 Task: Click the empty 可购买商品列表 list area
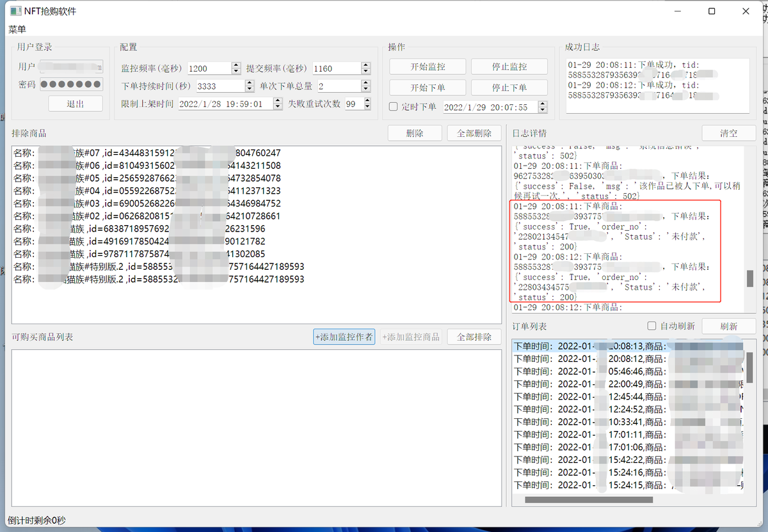pos(256,428)
